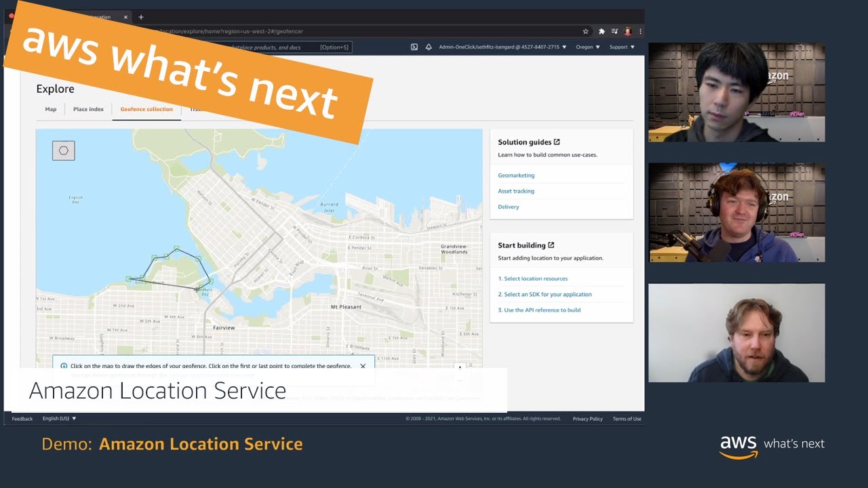Click the Feedback link in footer
The height and width of the screenshot is (488, 868).
[x=22, y=419]
